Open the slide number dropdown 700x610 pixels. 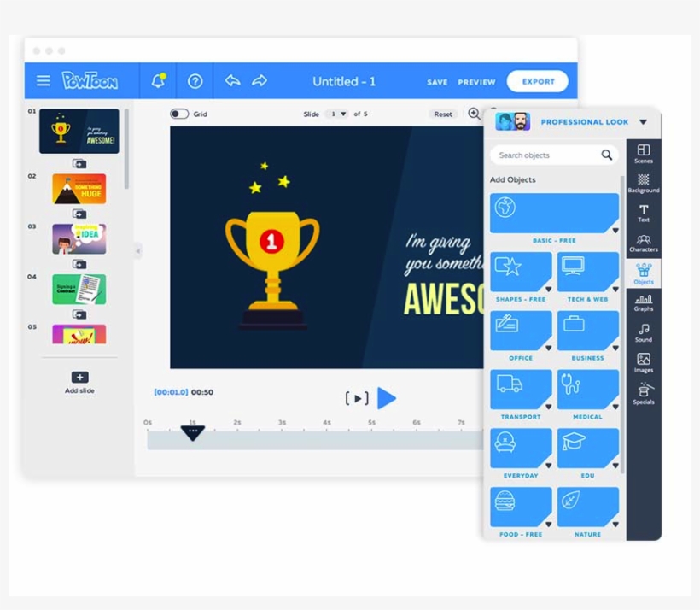tap(338, 114)
